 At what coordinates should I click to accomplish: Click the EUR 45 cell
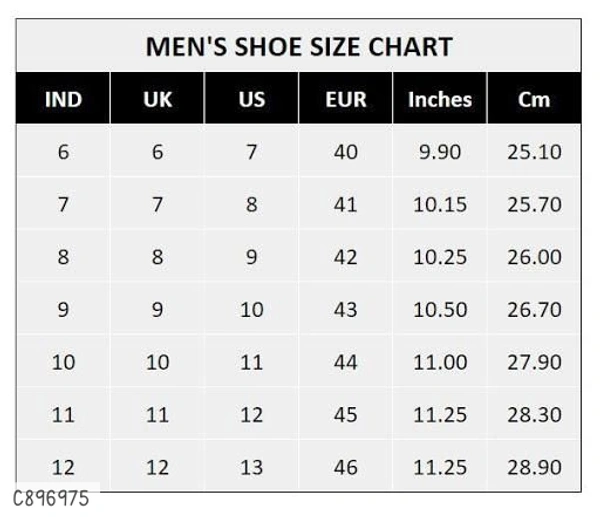[x=345, y=414]
